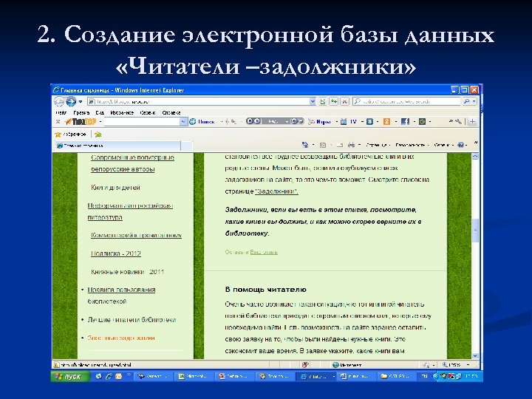The height and width of the screenshot is (399, 532).
Task: Open the Избранное menu
Action: (x=122, y=112)
